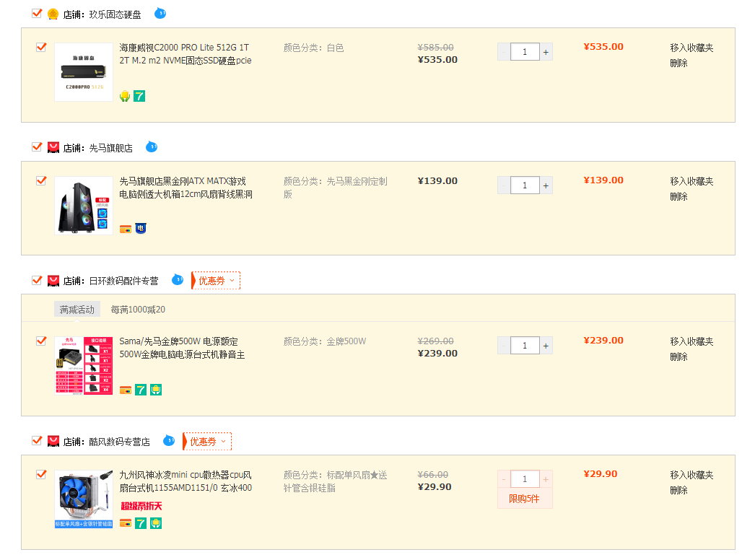The height and width of the screenshot is (560, 742).
Task: Click 7-day return icon under 九州风神 cooler
Action: coord(141,523)
